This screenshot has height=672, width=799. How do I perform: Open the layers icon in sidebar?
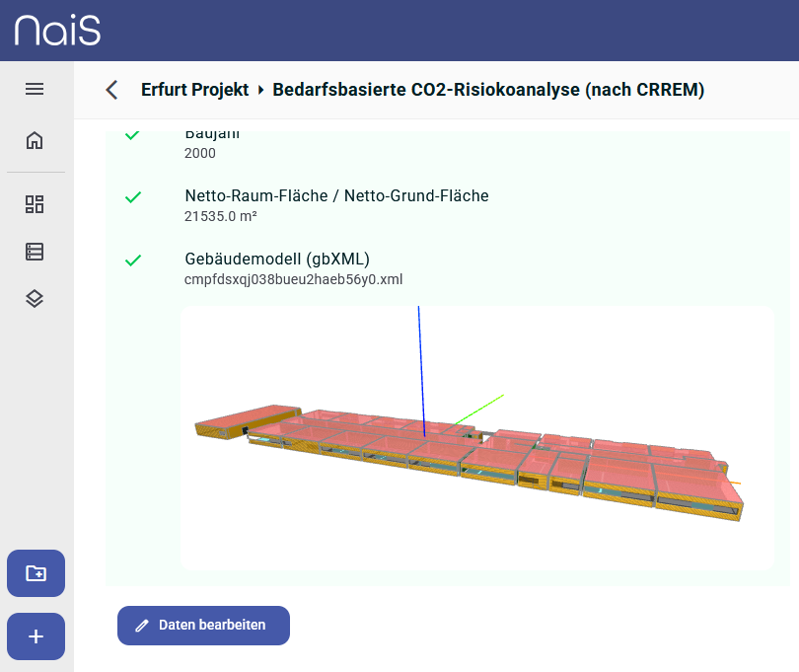[x=35, y=298]
